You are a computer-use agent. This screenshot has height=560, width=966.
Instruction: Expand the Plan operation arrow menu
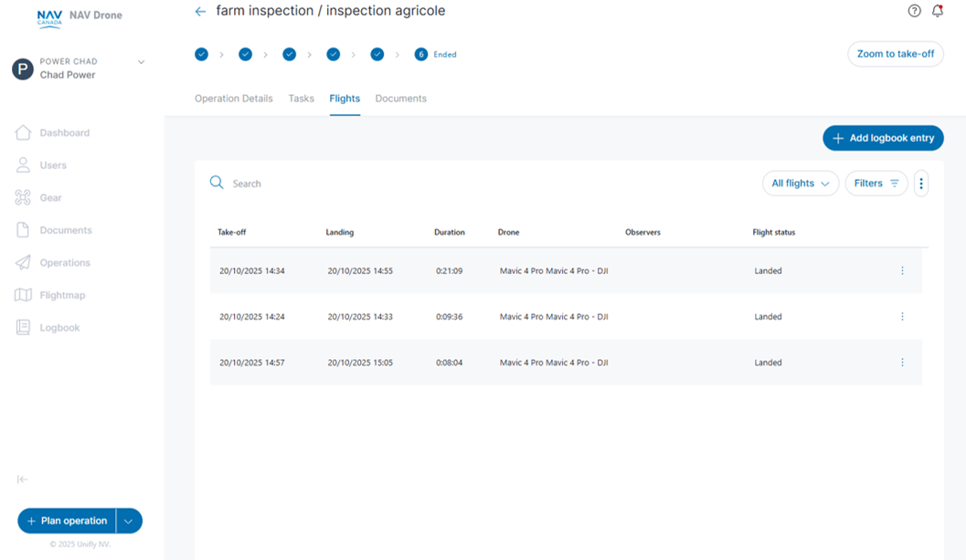[x=129, y=522]
